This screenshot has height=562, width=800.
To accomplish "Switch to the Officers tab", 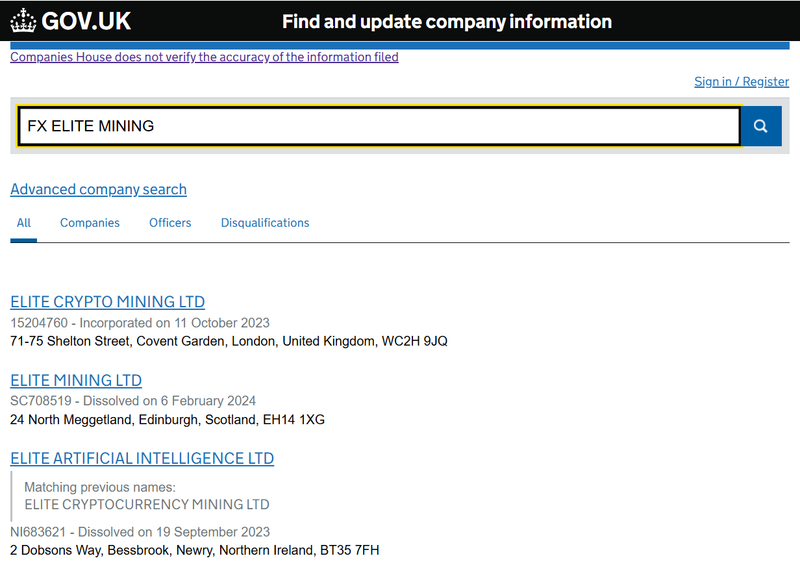I will click(x=170, y=223).
